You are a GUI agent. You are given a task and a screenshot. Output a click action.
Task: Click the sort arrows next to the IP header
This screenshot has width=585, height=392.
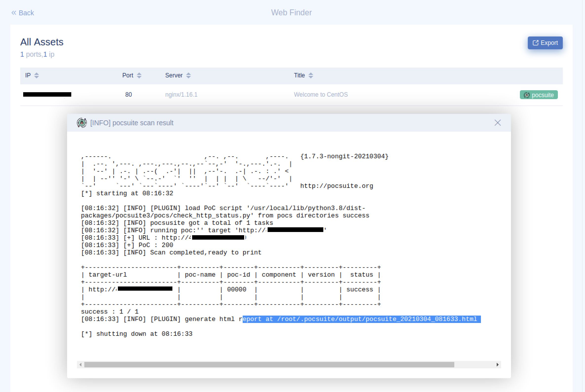point(37,75)
